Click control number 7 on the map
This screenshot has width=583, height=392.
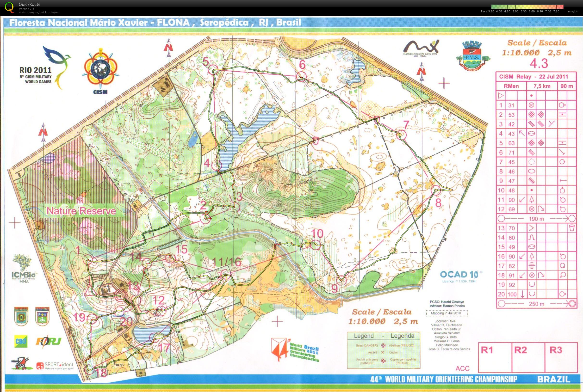pos(406,124)
